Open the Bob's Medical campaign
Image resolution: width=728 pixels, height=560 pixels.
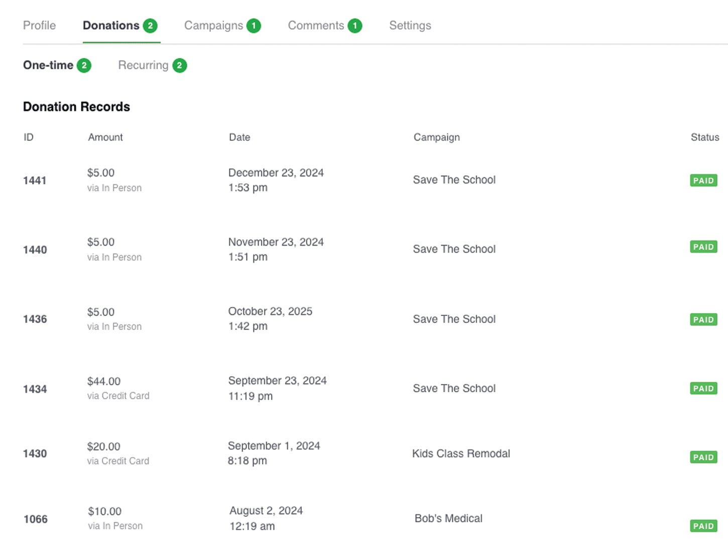click(x=448, y=518)
